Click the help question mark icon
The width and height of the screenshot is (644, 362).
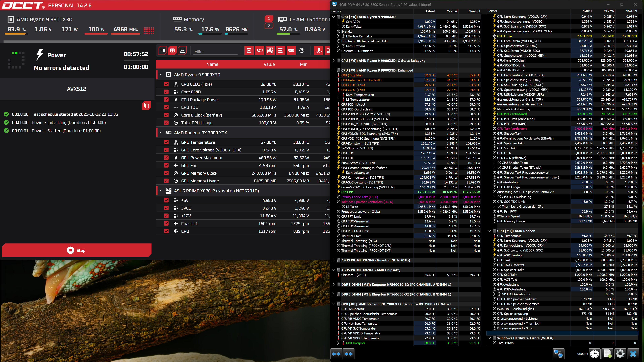(x=302, y=51)
